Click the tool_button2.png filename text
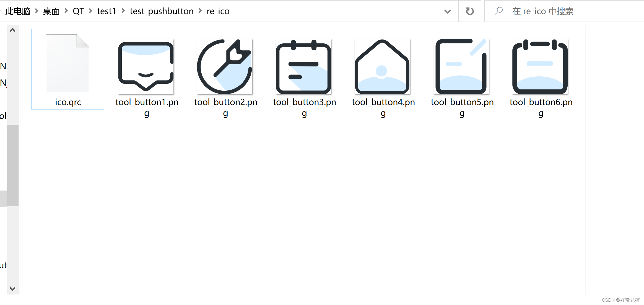The height and width of the screenshot is (305, 644). [225, 108]
